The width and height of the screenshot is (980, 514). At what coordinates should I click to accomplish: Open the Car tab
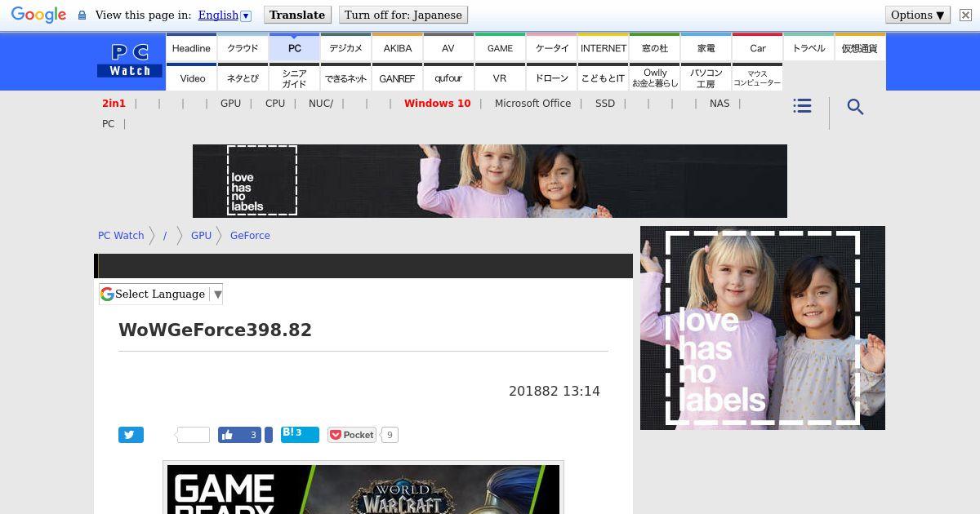[x=757, y=48]
